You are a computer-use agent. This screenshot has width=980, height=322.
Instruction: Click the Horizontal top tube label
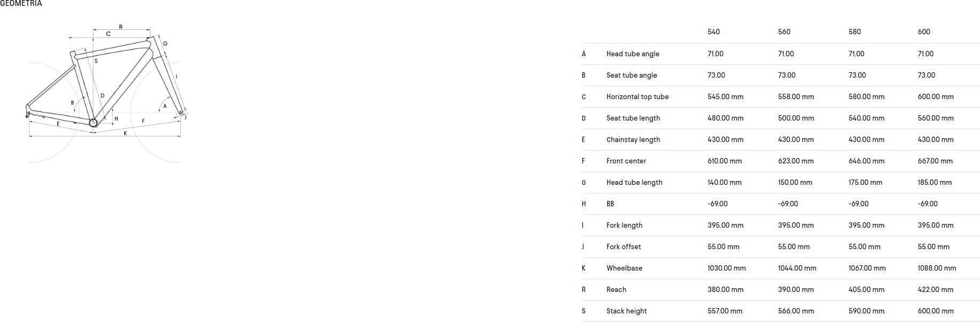637,97
